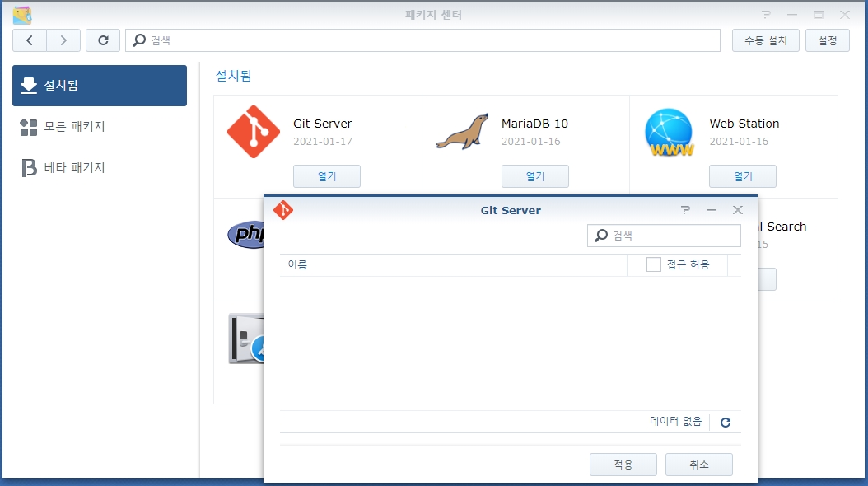This screenshot has height=486, width=868.
Task: Sort by 이름 column header
Action: pos(454,265)
